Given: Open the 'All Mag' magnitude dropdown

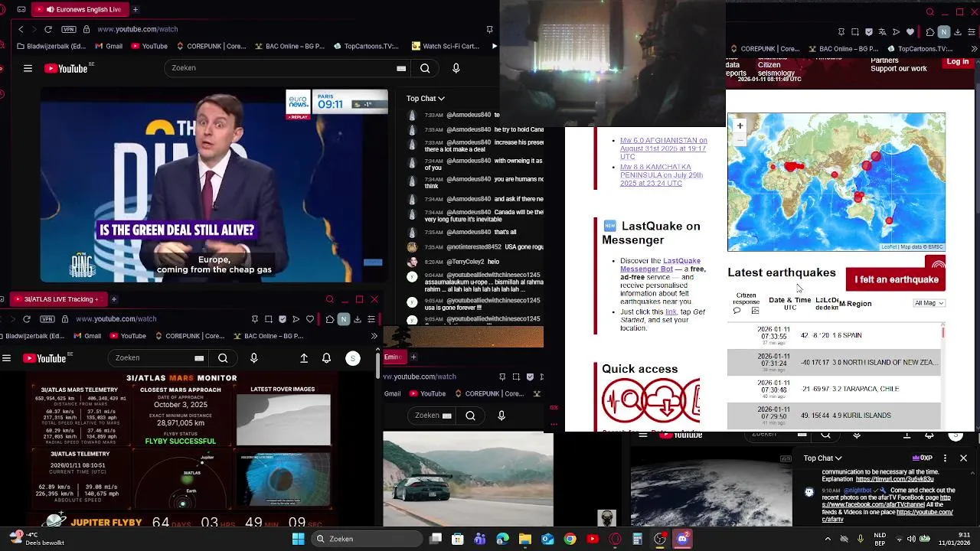Looking at the screenshot, I should pos(929,303).
